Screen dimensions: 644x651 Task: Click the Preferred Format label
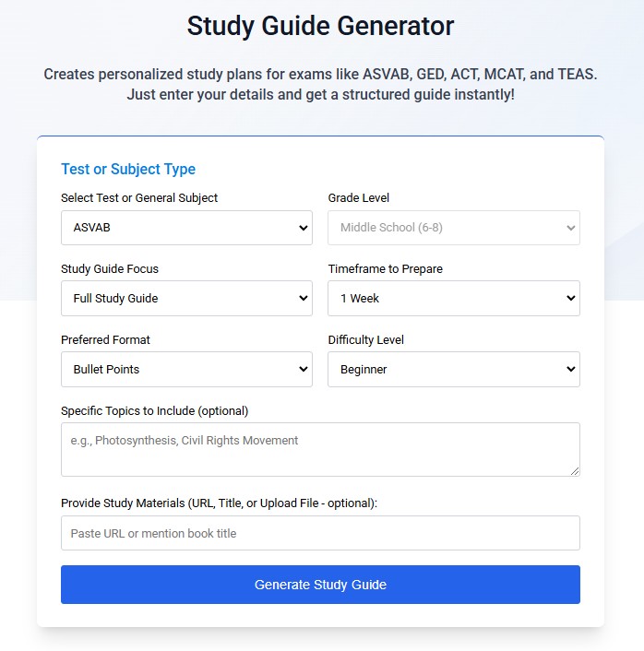point(105,339)
